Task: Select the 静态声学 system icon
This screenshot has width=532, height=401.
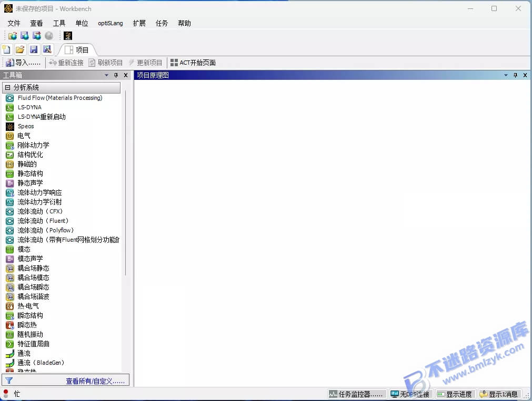Action: pos(10,183)
